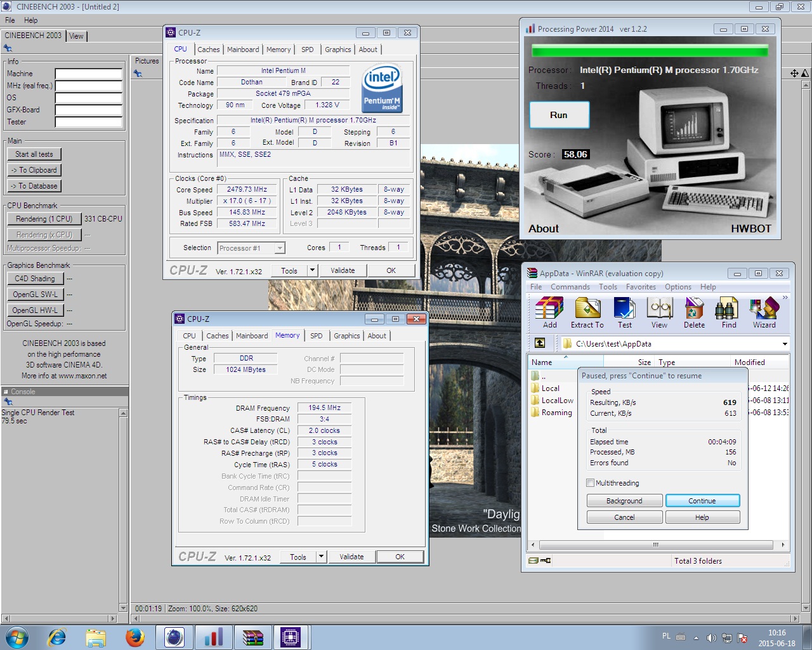
Task: Click the WinRAR Test icon
Action: click(x=625, y=313)
